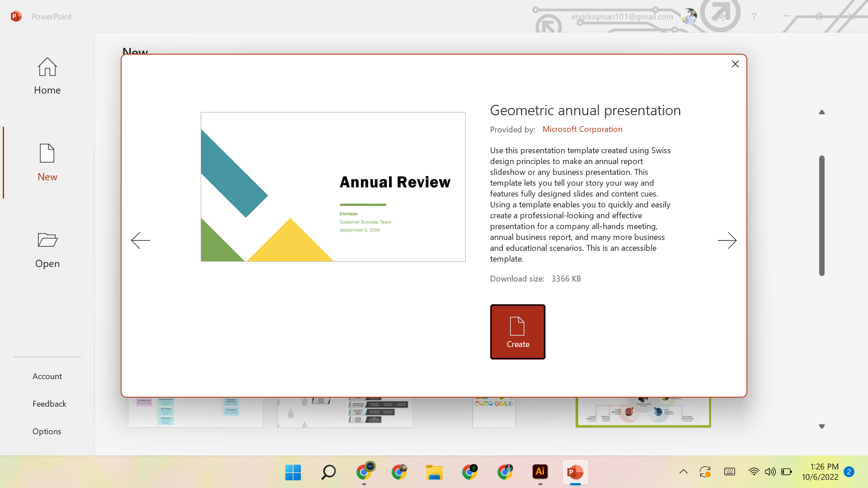Open the Help question mark icon

(x=754, y=16)
